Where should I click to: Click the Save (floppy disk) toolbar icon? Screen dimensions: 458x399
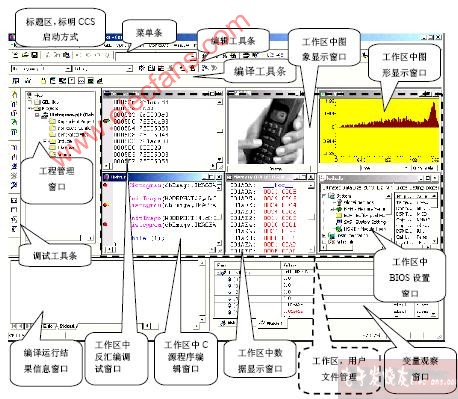tap(34, 55)
